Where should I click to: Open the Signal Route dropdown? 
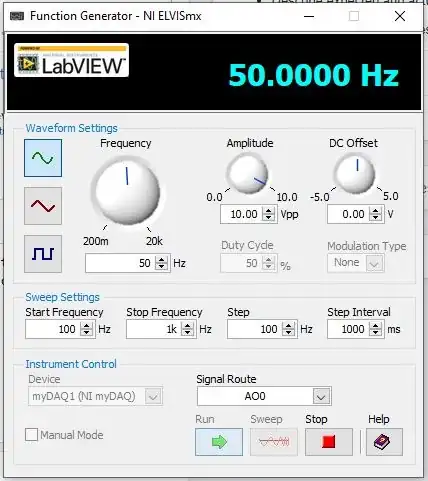coord(321,396)
